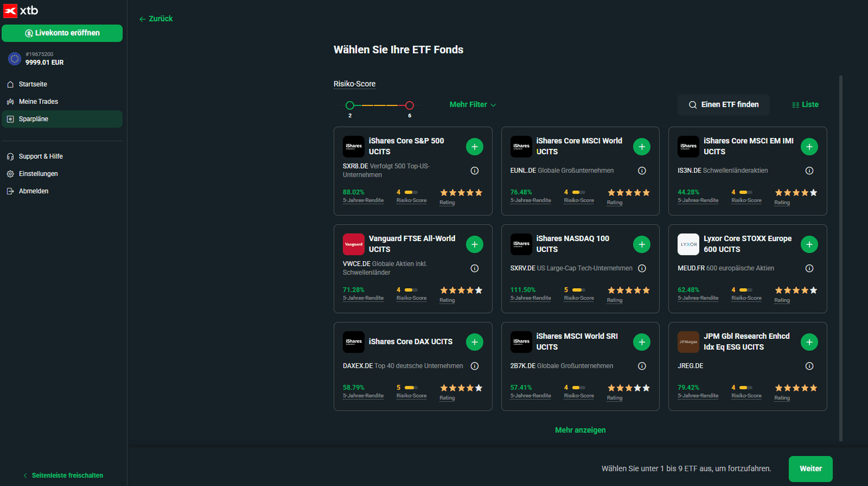This screenshot has width=868, height=486.
Task: Click the iShares Core MSCI World UCITS title
Action: pyautogui.click(x=579, y=146)
